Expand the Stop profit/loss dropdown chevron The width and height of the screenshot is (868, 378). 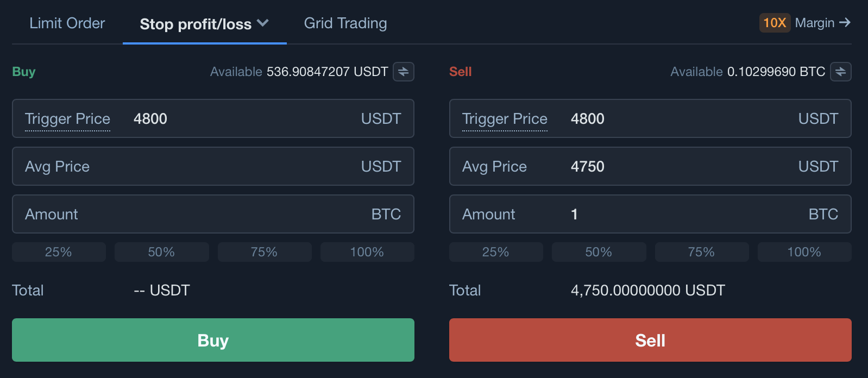[263, 23]
